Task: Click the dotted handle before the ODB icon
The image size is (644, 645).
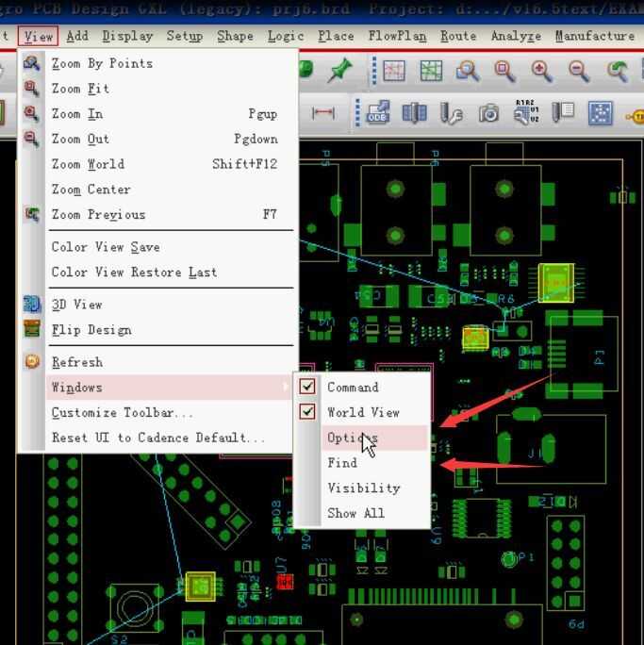Action: point(357,113)
